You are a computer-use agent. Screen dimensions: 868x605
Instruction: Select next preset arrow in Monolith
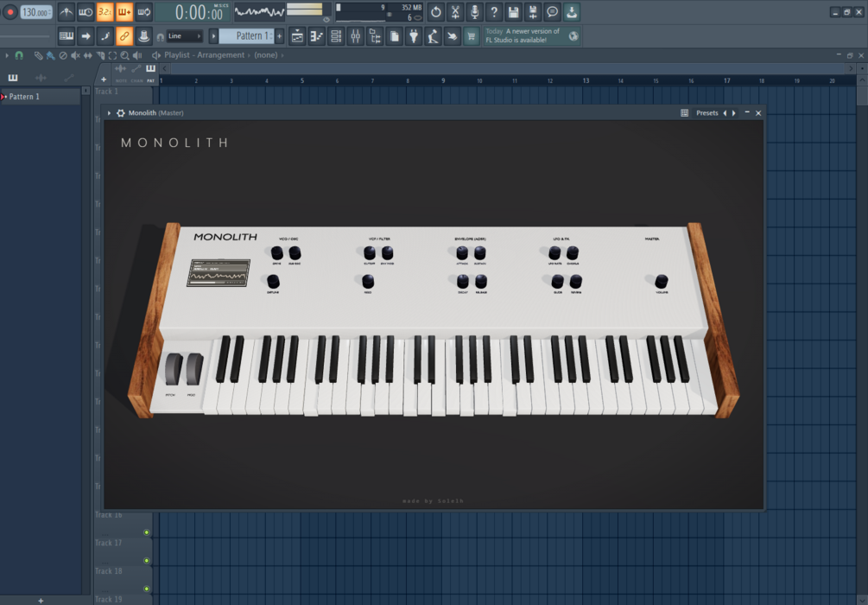tap(734, 113)
